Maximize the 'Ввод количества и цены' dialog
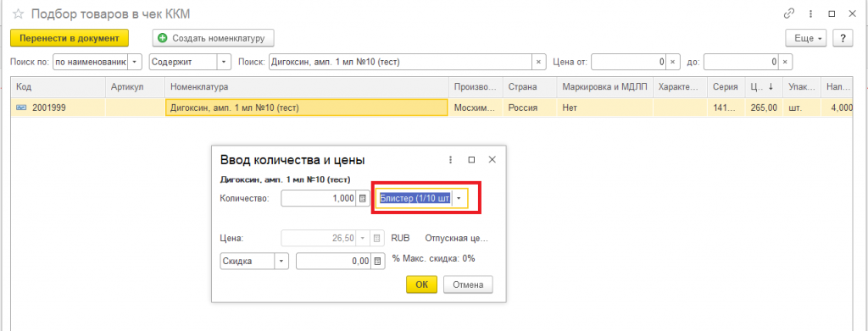The image size is (868, 331). [x=471, y=160]
